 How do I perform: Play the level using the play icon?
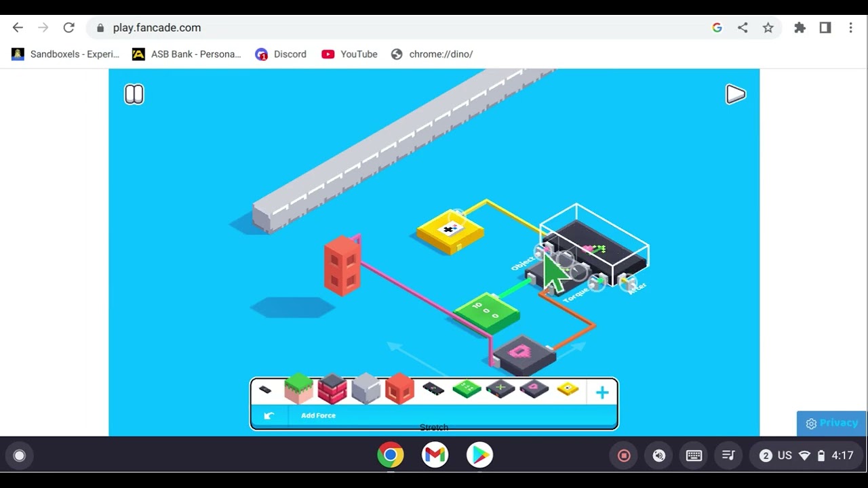[x=736, y=94]
